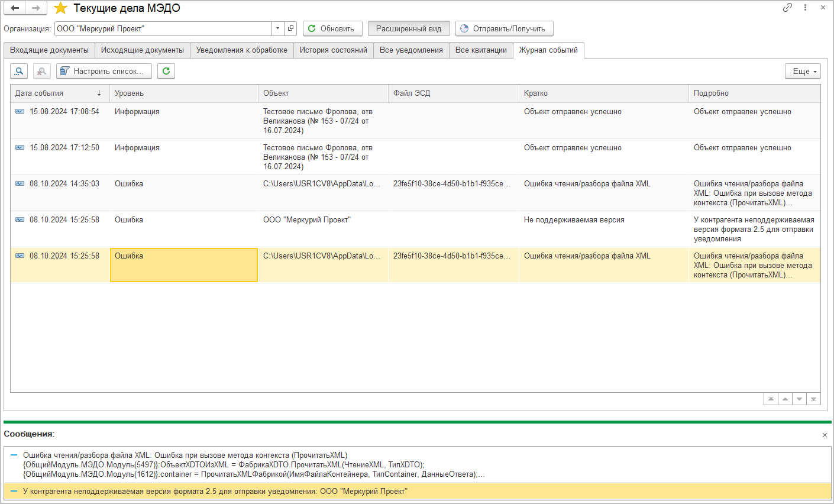Viewport: 834px width, 504px height.
Task: Jump to last row with scroll-end arrow
Action: click(813, 399)
